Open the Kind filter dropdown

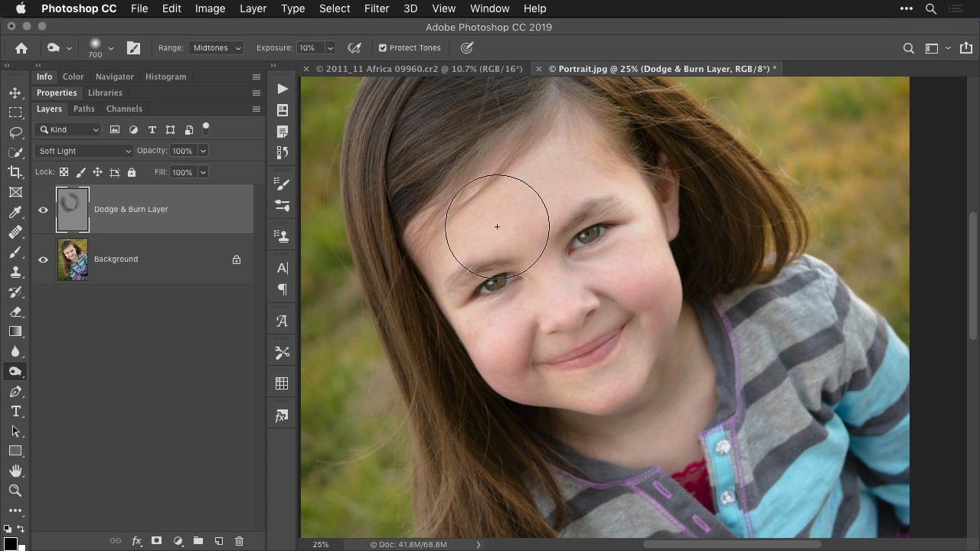coord(68,129)
